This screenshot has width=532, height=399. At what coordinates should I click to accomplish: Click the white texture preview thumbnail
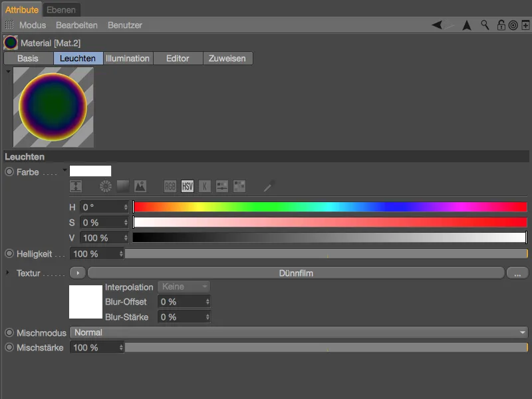[86, 302]
